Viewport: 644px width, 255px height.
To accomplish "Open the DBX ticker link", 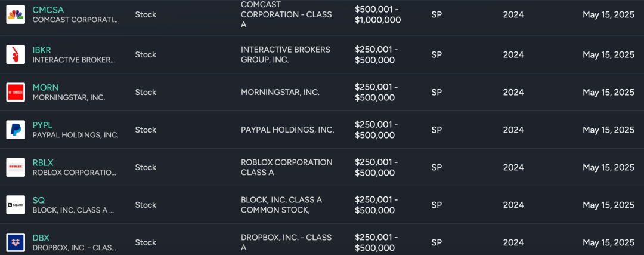I will click(x=41, y=238).
